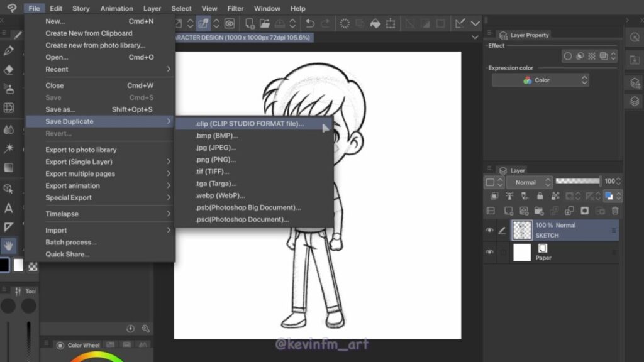This screenshot has height=362, width=644.
Task: Click the Fill bucket icon in command bar
Action: [x=375, y=24]
